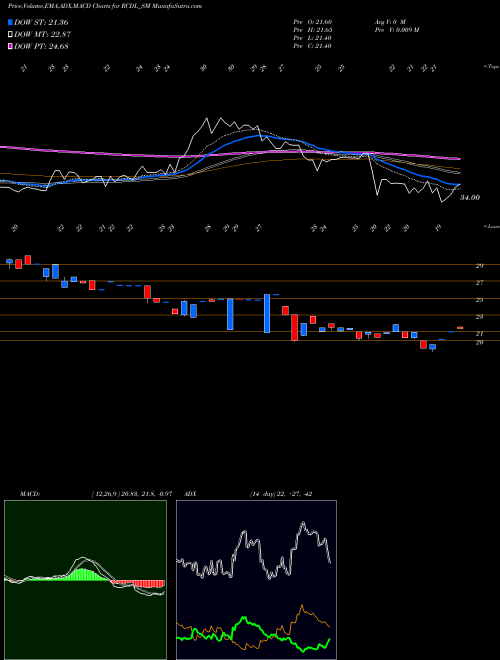Viewport: 500px width, 660px height.
Task: Click the 29 price axis label
Action: [479, 266]
